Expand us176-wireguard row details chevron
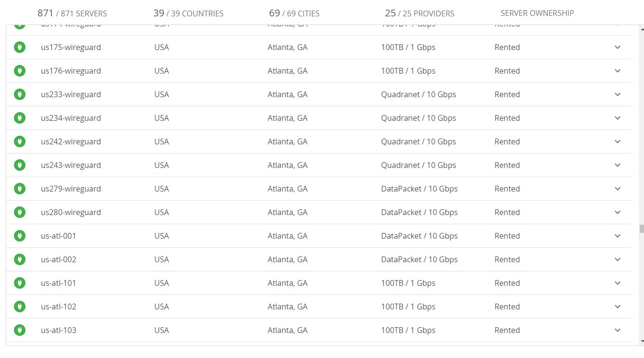This screenshot has height=358, width=644. pyautogui.click(x=618, y=71)
